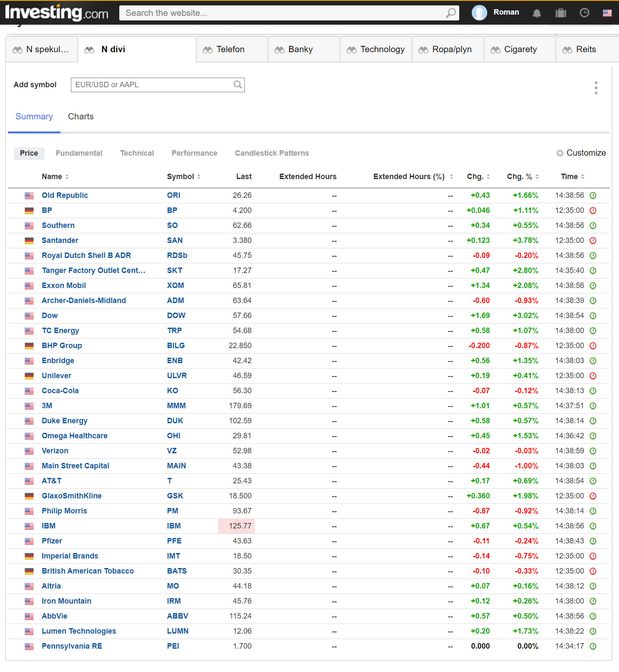Click the magnifier in Add symbol field
This screenshot has width=619, height=672.
[238, 85]
